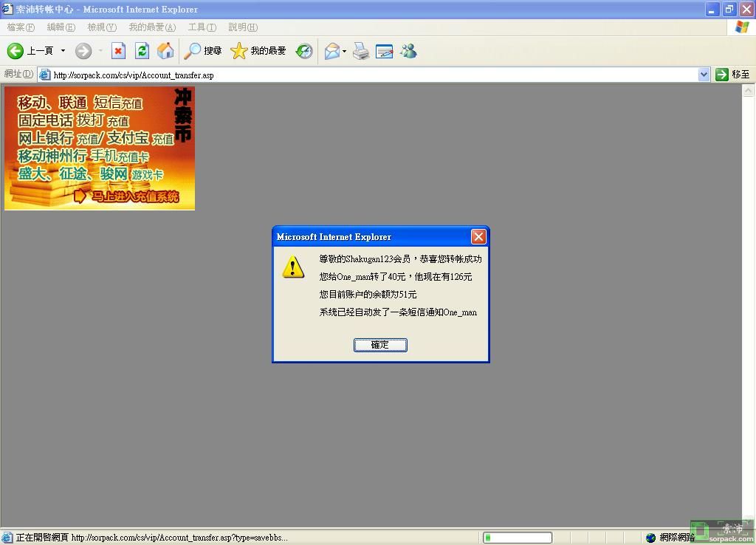Screen dimensions: 756x545
Task: Click the address bar URL field
Action: [x=369, y=75]
